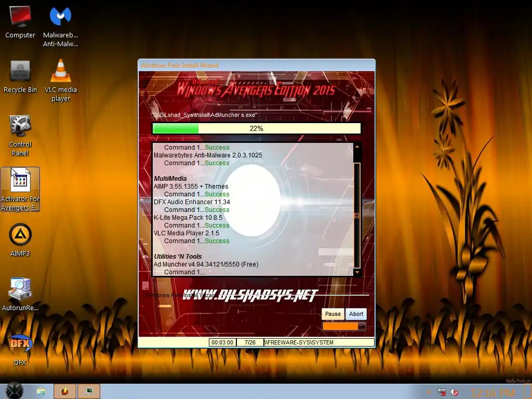This screenshot has height=399, width=532.
Task: Click the Ad Muncher v4.94 (Free) entry
Action: click(x=206, y=264)
